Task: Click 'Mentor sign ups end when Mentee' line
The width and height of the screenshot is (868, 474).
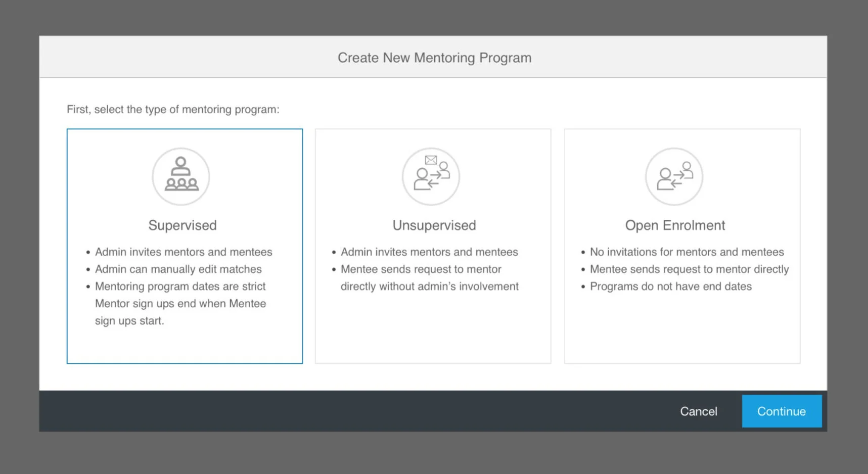Action: pyautogui.click(x=180, y=304)
